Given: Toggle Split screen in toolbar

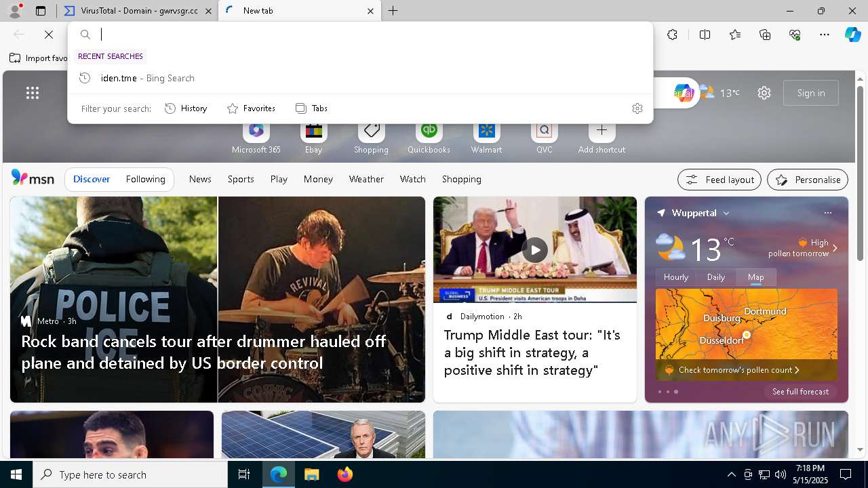Looking at the screenshot, I should pyautogui.click(x=705, y=35).
